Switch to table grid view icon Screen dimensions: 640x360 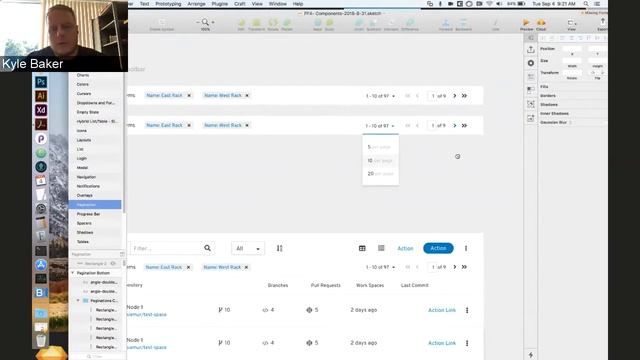[362, 248]
